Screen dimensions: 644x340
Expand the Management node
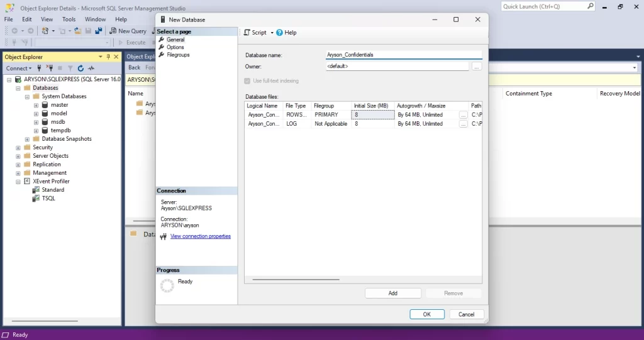click(x=18, y=173)
